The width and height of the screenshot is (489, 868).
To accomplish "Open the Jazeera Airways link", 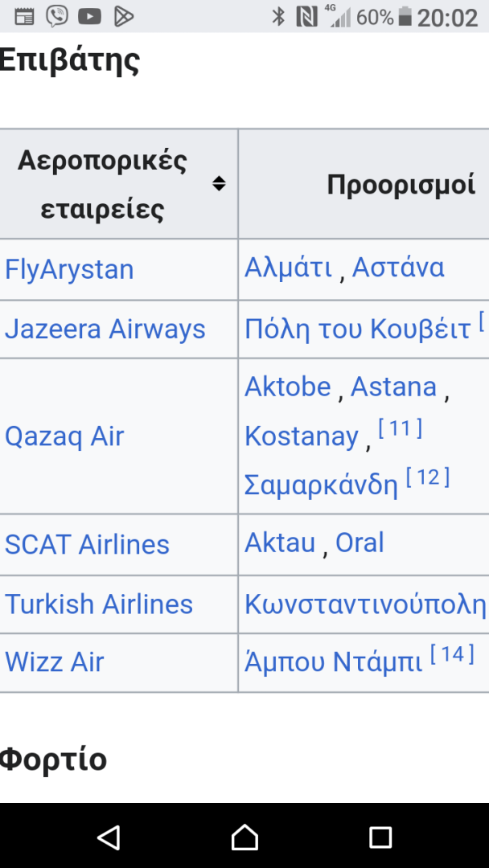I will pos(105,329).
